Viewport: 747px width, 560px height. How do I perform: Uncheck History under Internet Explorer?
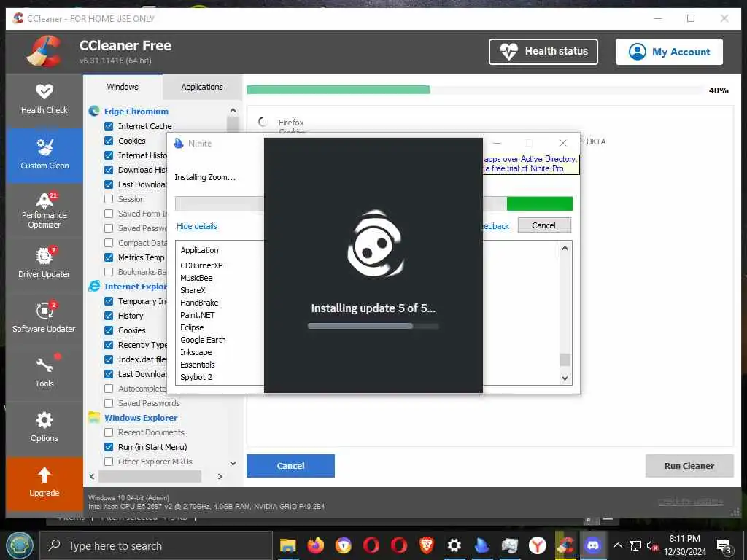click(x=109, y=316)
